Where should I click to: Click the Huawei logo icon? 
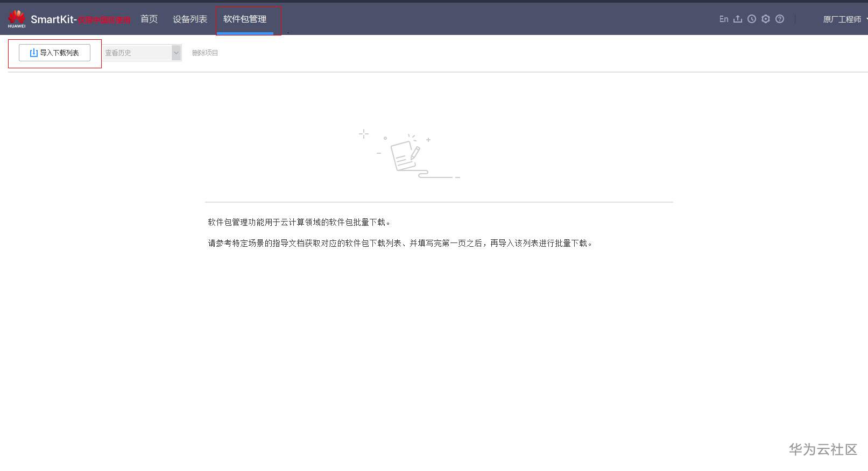17,19
